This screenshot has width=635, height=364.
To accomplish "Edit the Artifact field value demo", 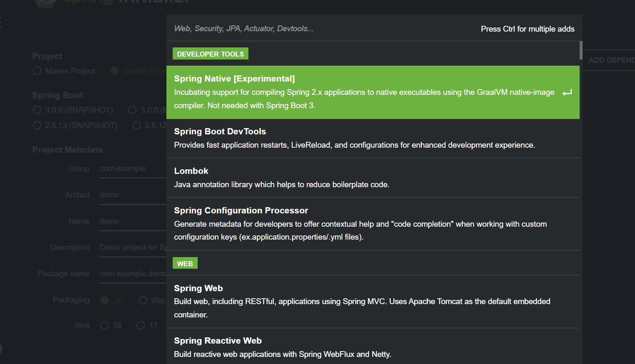I will (133, 195).
